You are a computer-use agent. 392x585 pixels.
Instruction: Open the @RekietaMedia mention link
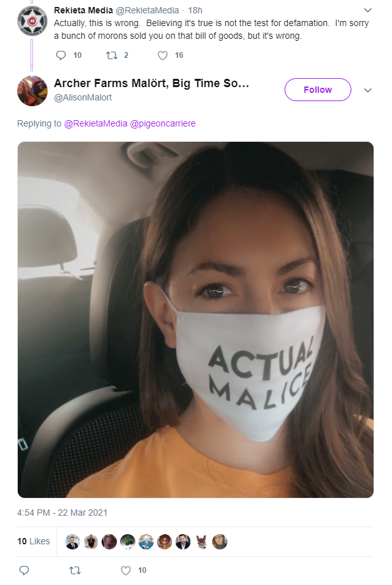[x=96, y=123]
